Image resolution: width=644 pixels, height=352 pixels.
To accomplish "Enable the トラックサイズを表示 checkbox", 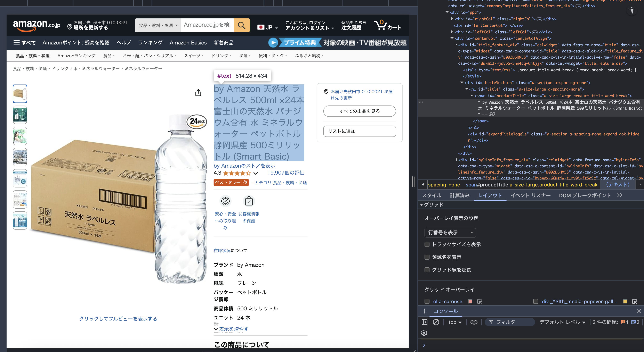I will (427, 244).
